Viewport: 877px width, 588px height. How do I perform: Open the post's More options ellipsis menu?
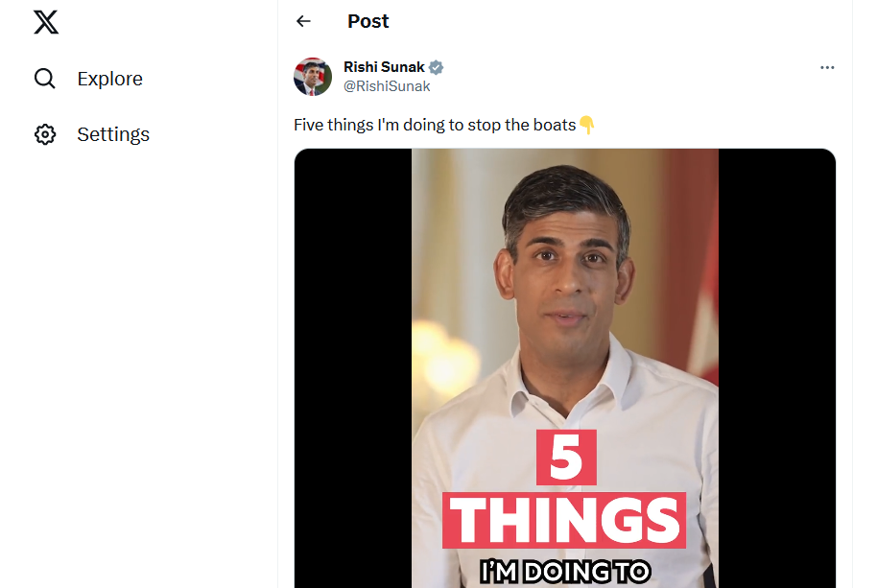point(827,68)
